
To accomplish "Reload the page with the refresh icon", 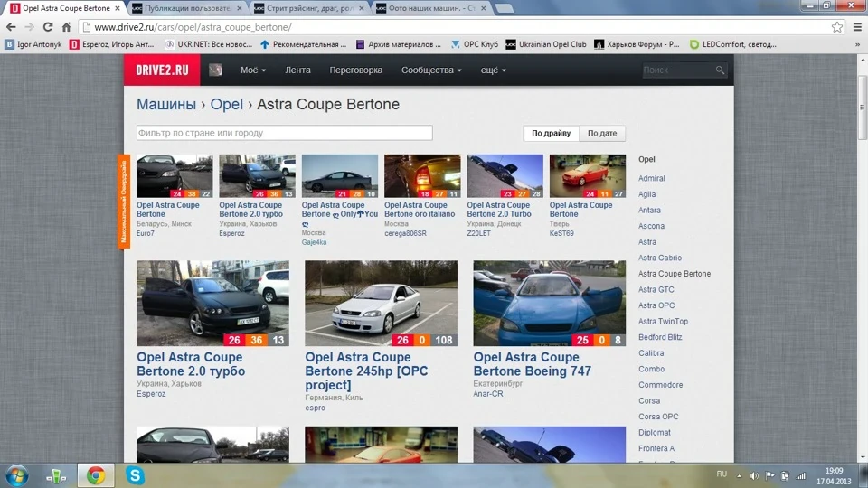I will point(48,27).
